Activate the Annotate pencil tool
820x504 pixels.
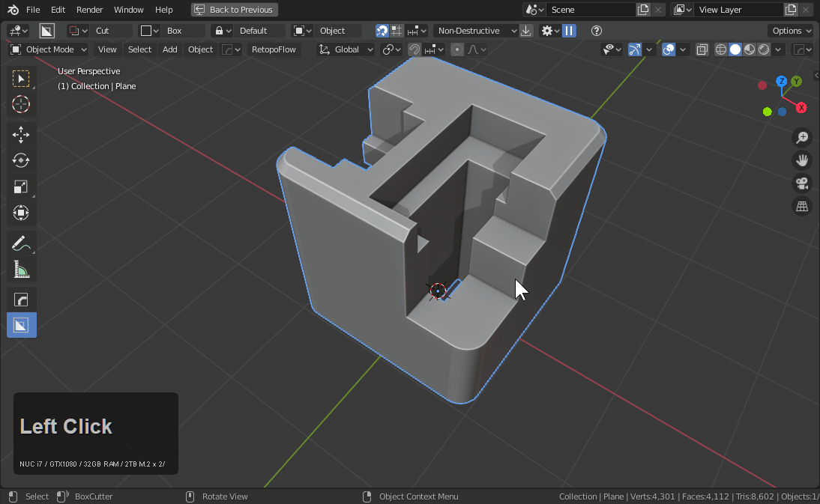pyautogui.click(x=21, y=243)
